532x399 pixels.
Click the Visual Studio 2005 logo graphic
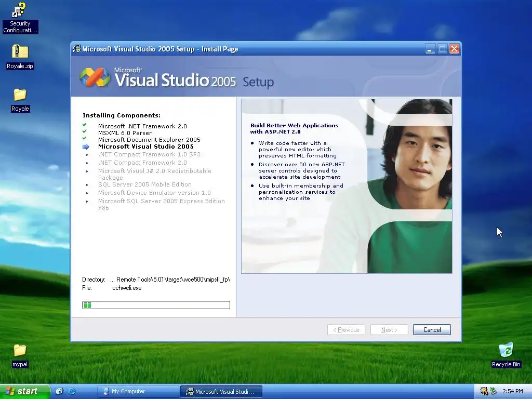(x=95, y=77)
